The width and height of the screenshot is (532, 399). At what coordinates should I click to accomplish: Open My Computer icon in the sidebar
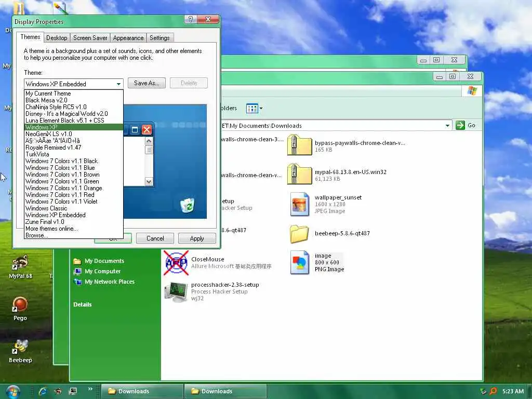pyautogui.click(x=77, y=271)
